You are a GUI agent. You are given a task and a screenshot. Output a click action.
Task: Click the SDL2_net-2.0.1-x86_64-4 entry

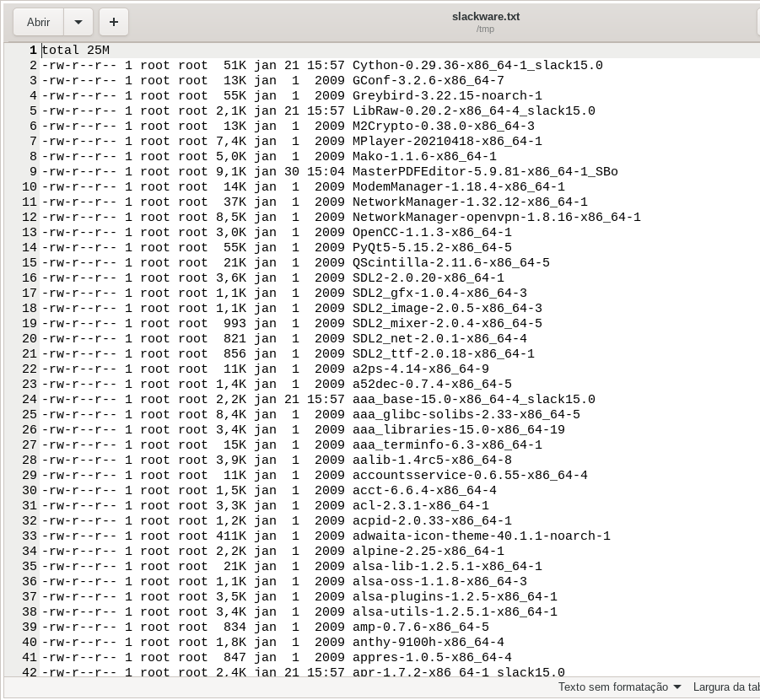[439, 338]
